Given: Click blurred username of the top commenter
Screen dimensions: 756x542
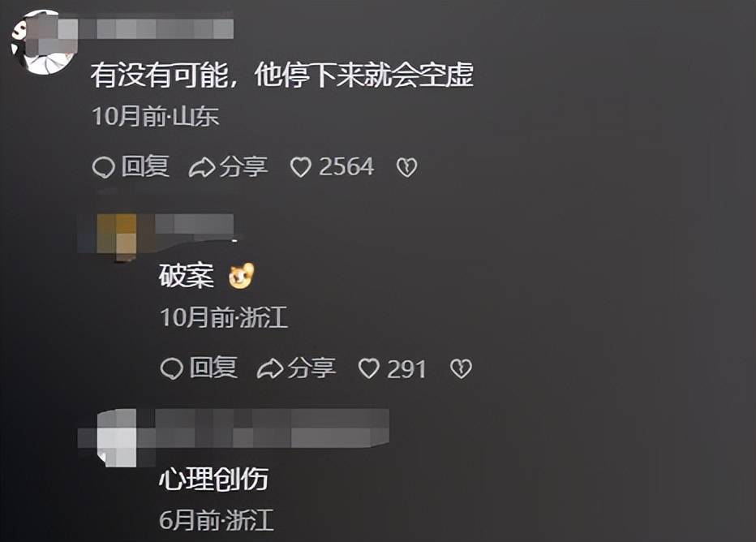Looking at the screenshot, I should pyautogui.click(x=156, y=29).
